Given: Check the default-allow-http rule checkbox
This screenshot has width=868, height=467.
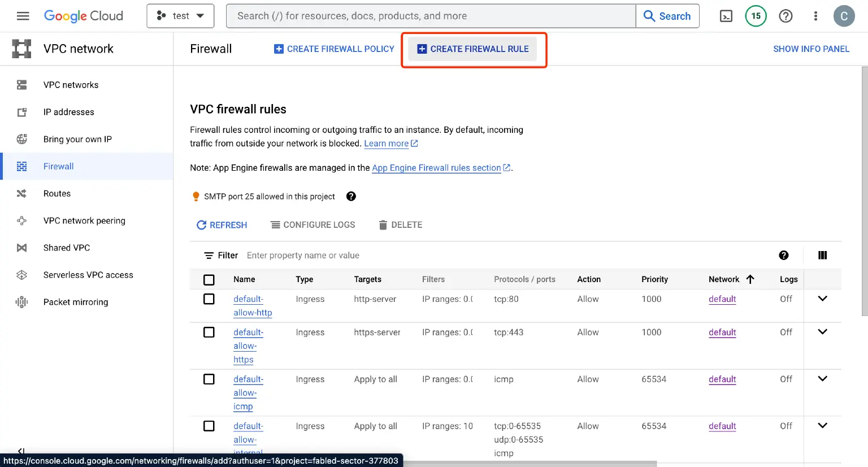Looking at the screenshot, I should coord(209,299).
